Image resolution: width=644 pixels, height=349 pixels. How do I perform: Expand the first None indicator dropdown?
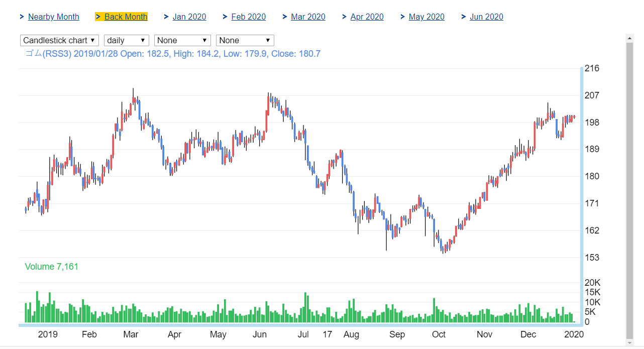182,40
